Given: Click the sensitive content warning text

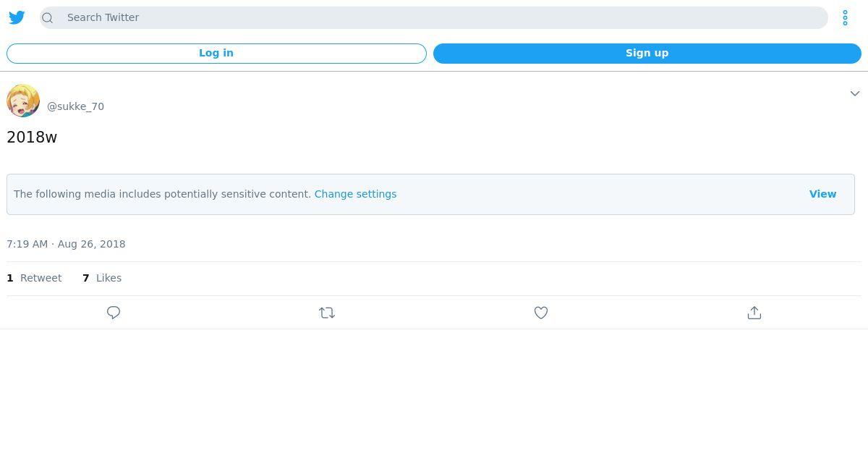Looking at the screenshot, I should pos(162,194).
